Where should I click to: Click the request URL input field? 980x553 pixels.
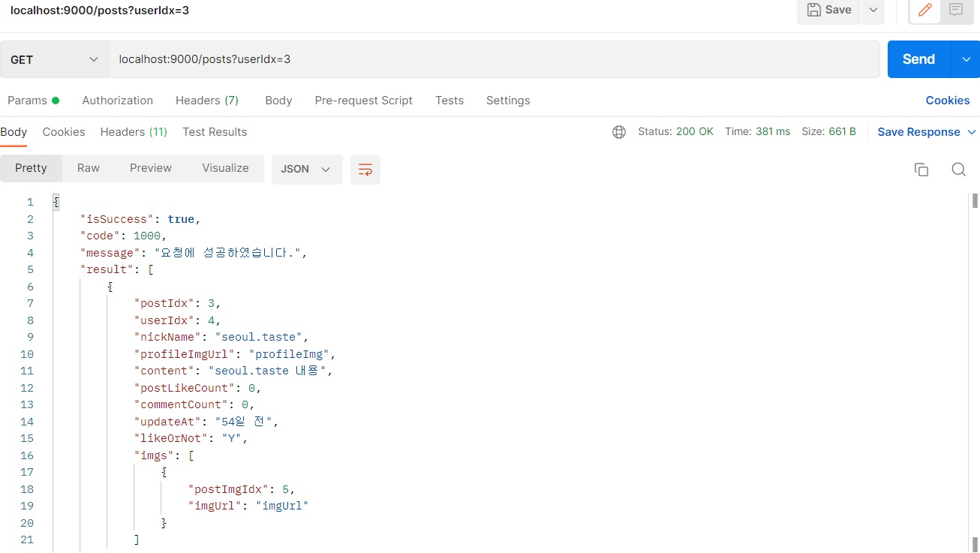[494, 59]
